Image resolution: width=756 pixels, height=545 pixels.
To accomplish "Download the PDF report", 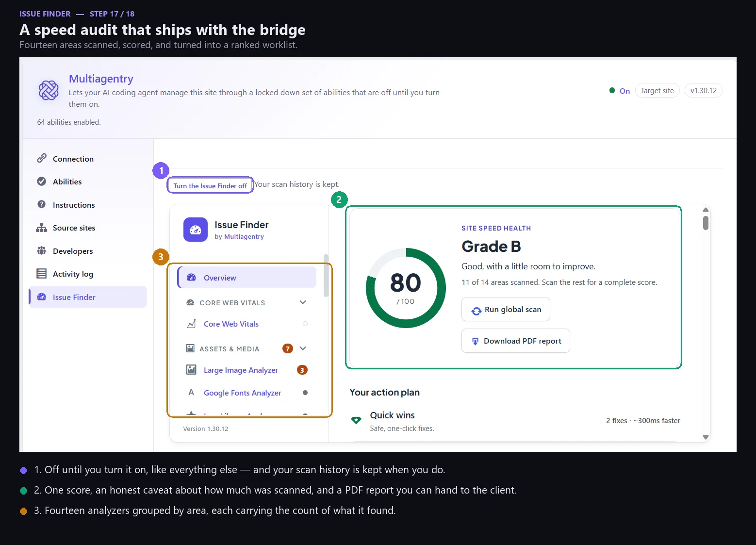I will click(515, 341).
